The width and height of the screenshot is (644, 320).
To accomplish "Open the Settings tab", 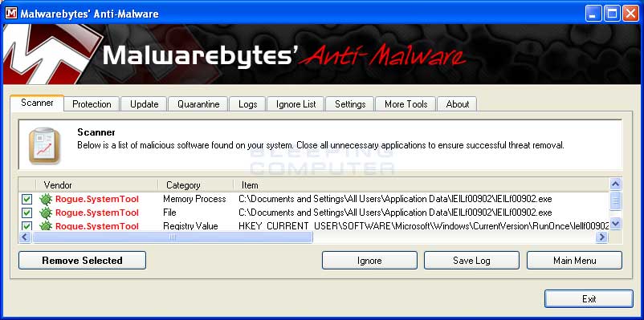I will pos(350,104).
